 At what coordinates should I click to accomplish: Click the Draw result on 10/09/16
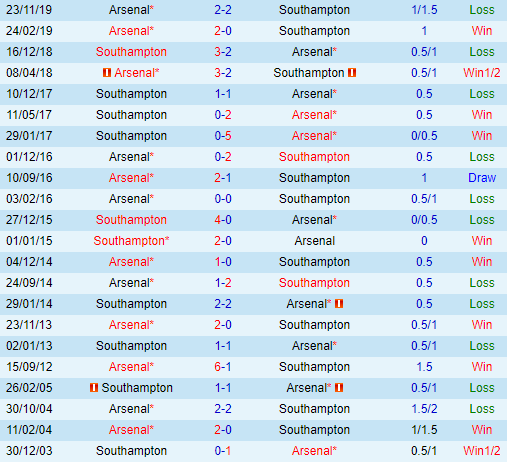click(x=482, y=178)
